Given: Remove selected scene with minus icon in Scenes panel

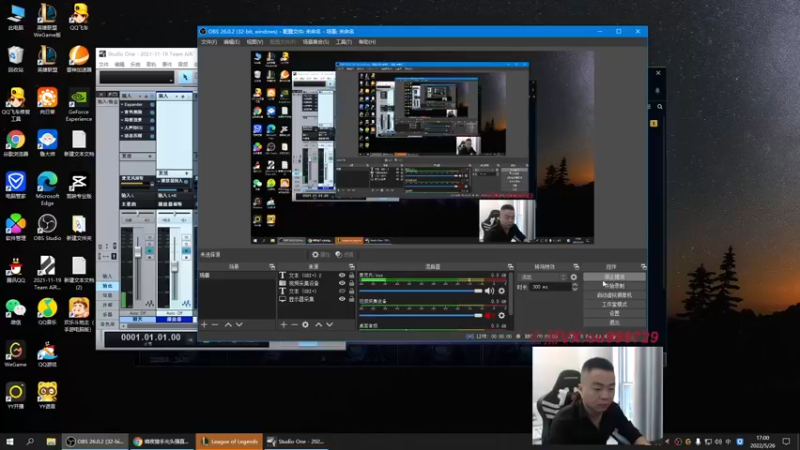Looking at the screenshot, I should tap(215, 324).
